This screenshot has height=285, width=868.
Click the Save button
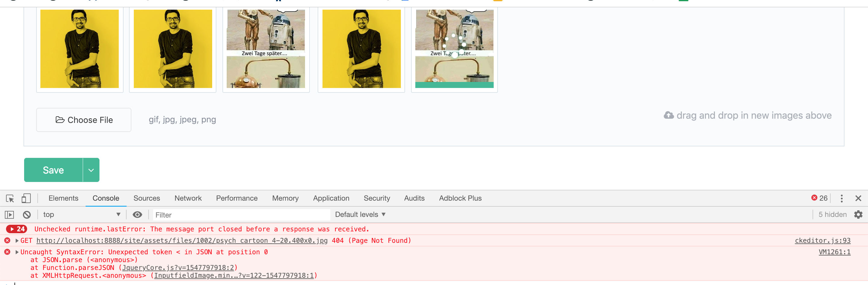click(53, 170)
